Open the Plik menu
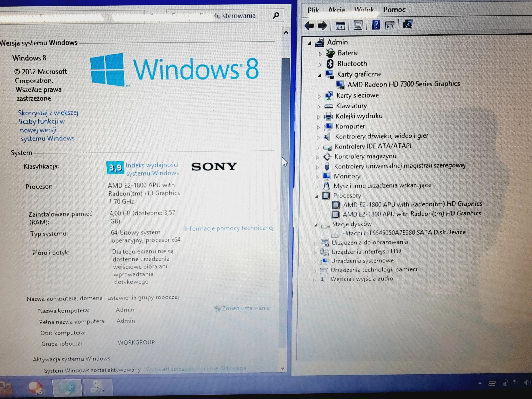 (x=313, y=10)
